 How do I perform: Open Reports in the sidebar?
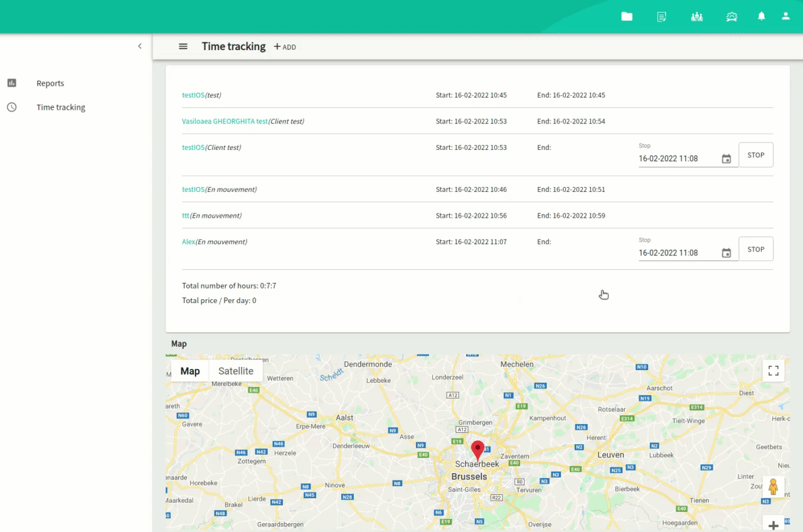(x=50, y=83)
